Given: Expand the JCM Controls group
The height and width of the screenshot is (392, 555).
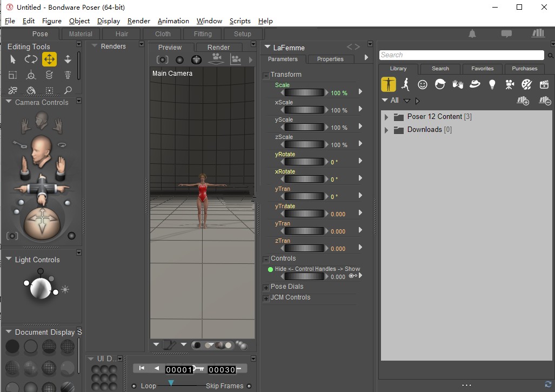Looking at the screenshot, I should coord(266,298).
